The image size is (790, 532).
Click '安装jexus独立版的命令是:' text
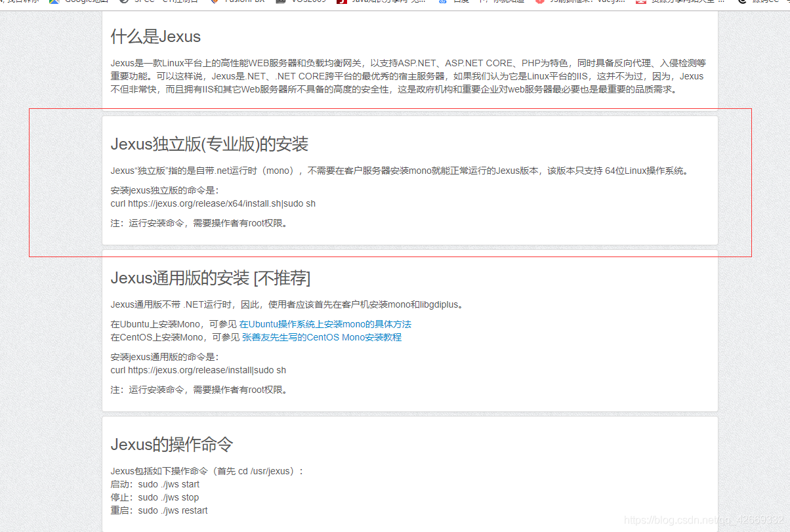pos(164,191)
